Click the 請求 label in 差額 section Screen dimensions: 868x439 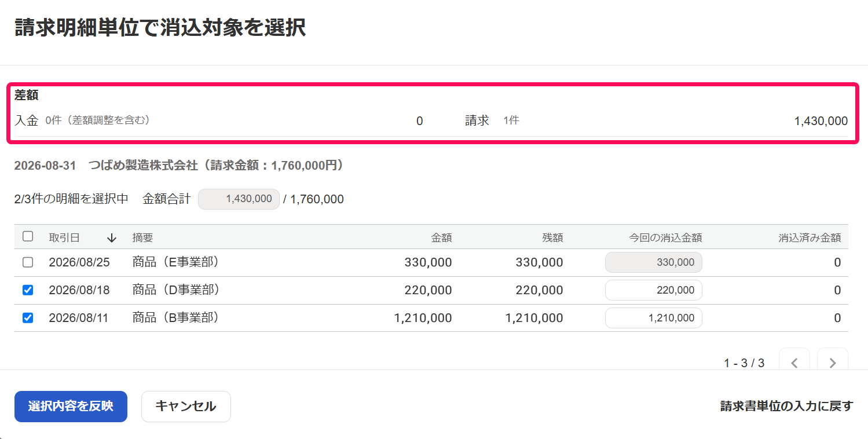tap(477, 120)
